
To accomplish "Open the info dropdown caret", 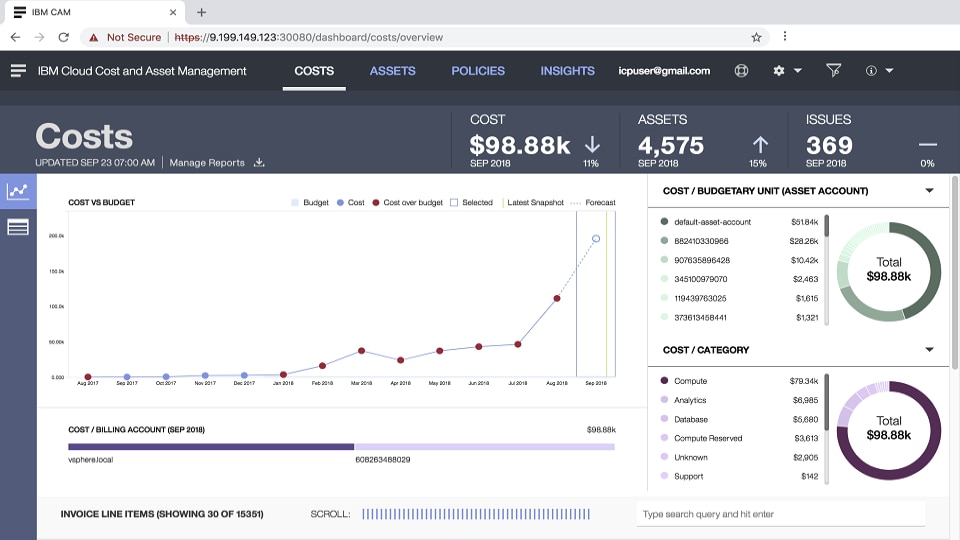I will 890,70.
